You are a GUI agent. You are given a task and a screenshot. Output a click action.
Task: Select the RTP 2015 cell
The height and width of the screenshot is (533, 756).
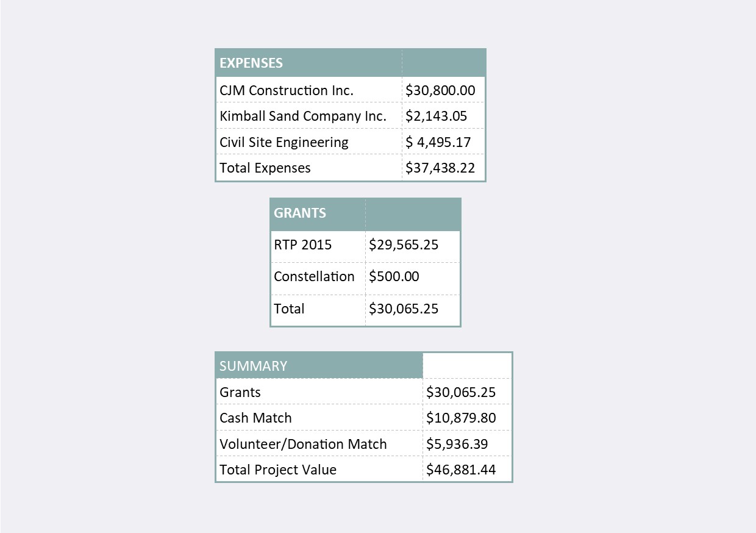tap(303, 245)
